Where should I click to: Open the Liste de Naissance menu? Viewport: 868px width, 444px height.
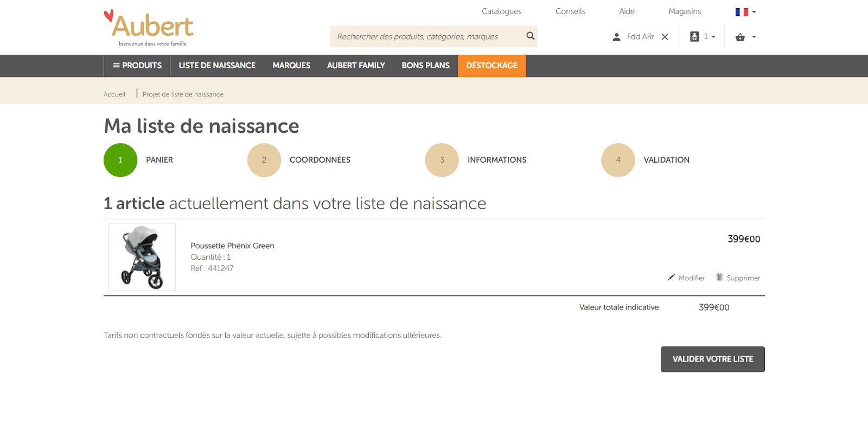(217, 66)
